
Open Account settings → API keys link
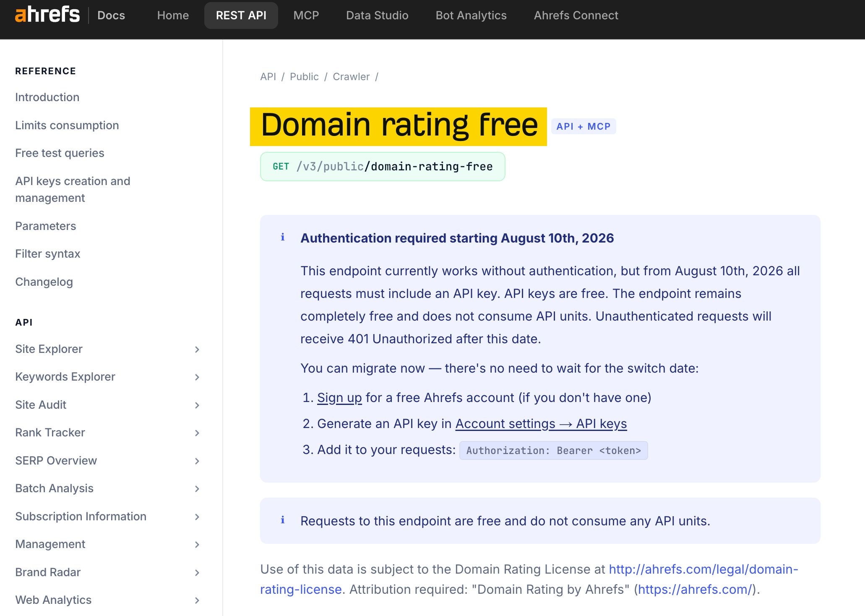(x=541, y=424)
